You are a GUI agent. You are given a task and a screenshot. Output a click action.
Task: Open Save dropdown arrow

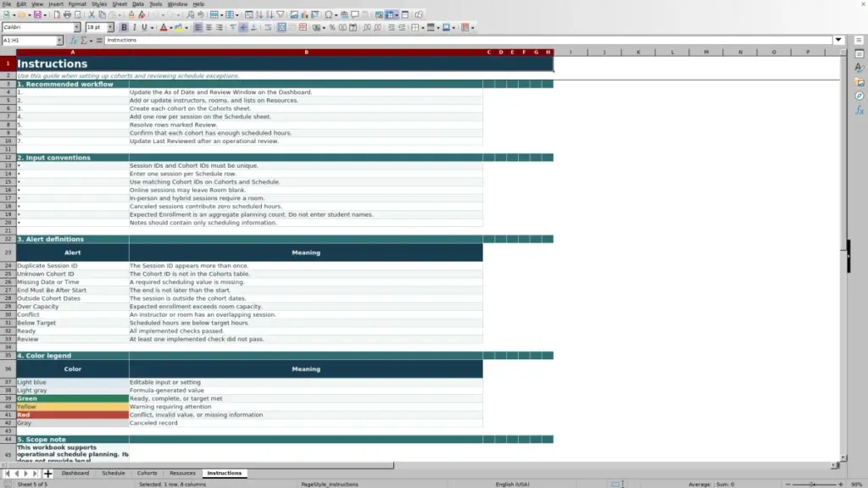point(45,15)
